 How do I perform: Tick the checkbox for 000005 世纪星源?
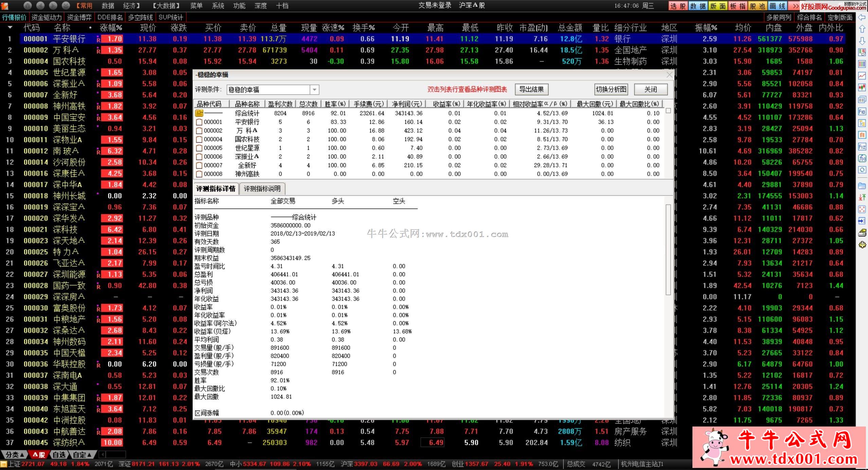[x=199, y=148]
